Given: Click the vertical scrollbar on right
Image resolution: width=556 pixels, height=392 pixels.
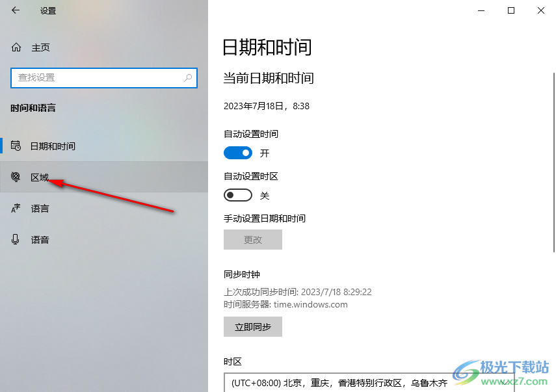Looking at the screenshot, I should (x=554, y=163).
